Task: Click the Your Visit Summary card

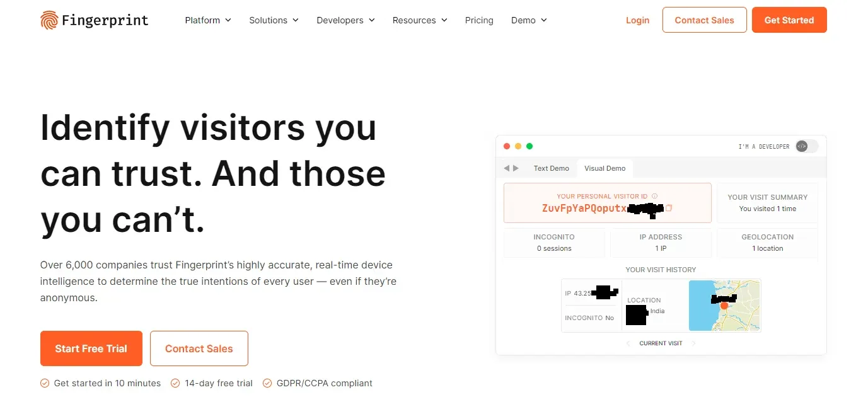Action: click(767, 203)
